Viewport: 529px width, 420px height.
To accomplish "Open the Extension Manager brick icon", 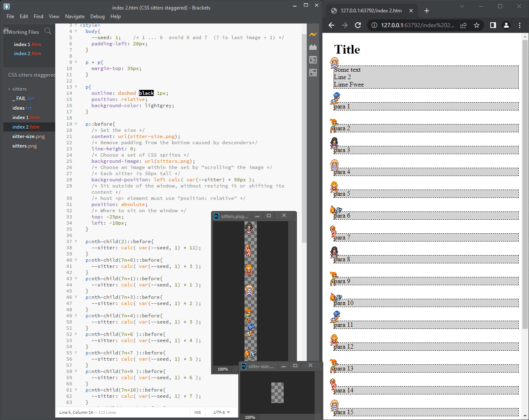I will [313, 47].
